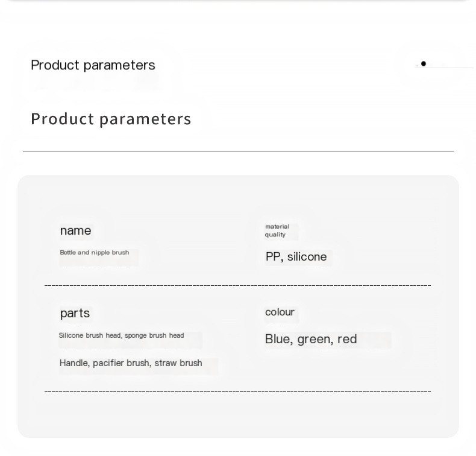The width and height of the screenshot is (476, 456).
Task: Click the "material quality" label
Action: pyautogui.click(x=277, y=230)
